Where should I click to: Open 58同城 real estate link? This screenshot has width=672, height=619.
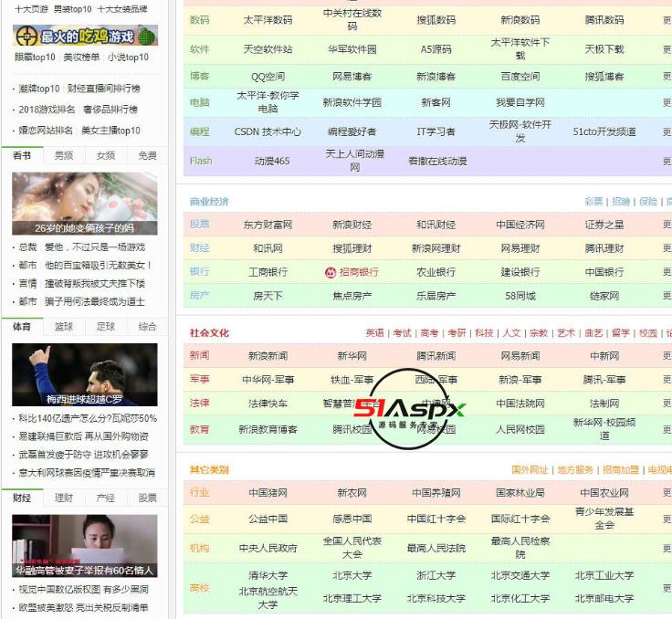[x=520, y=296]
